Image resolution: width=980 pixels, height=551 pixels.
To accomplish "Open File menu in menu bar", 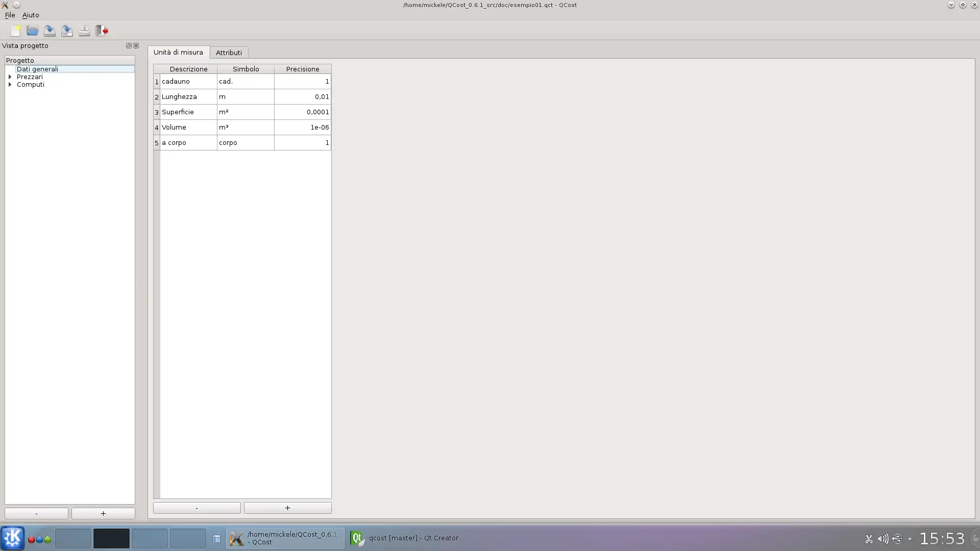I will point(10,15).
